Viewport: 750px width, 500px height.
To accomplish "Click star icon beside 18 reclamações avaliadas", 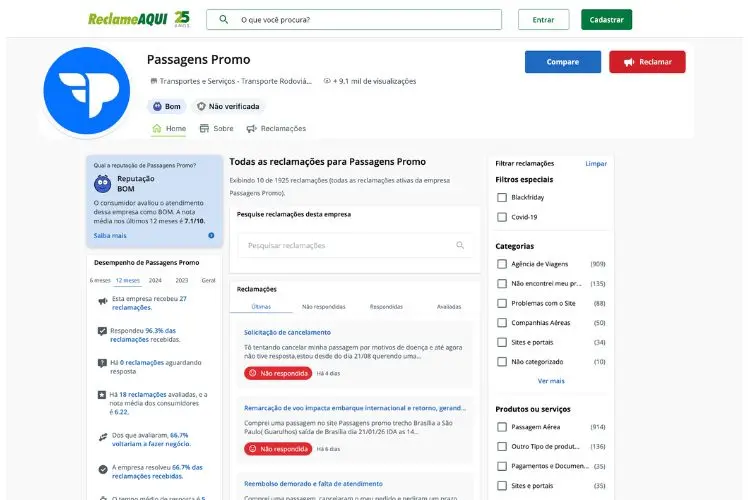I will click(x=101, y=395).
